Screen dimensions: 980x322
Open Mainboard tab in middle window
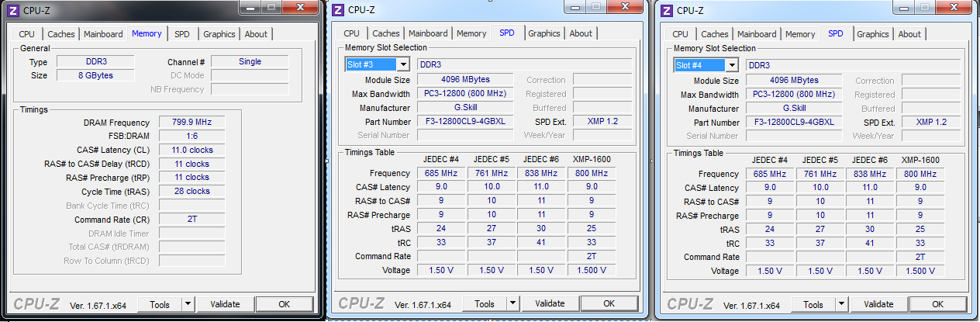pos(428,33)
